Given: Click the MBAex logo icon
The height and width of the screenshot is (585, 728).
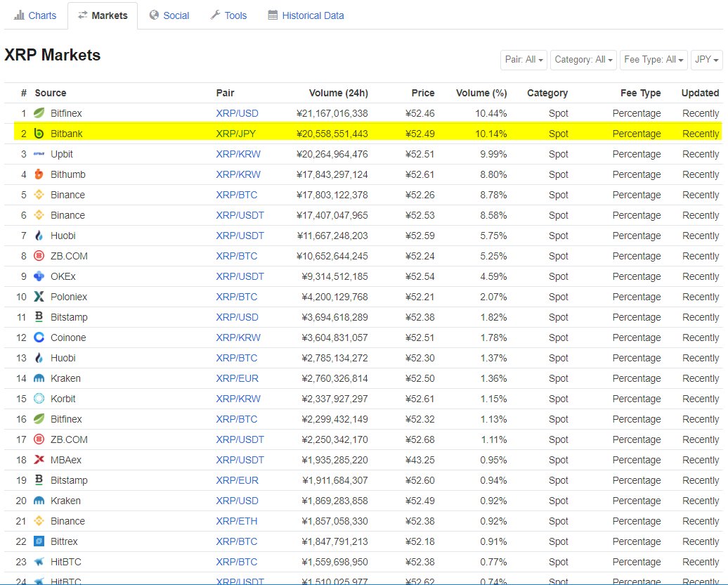Looking at the screenshot, I should pyautogui.click(x=39, y=460).
